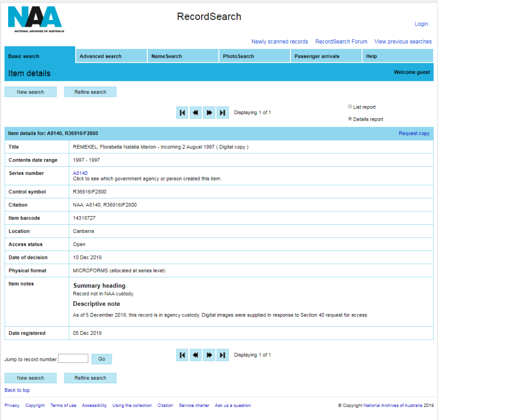The width and height of the screenshot is (522, 420).
Task: Select the Details report radio button
Action: (350, 119)
